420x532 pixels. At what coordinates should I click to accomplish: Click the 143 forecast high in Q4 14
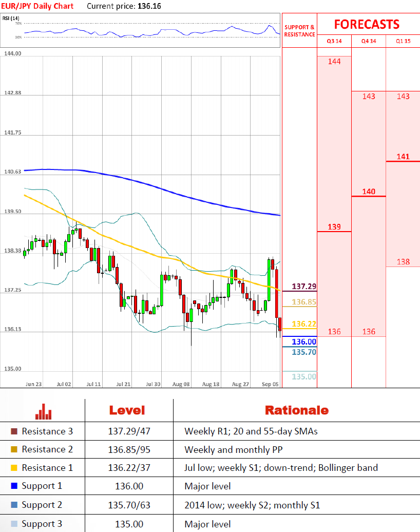(x=369, y=97)
